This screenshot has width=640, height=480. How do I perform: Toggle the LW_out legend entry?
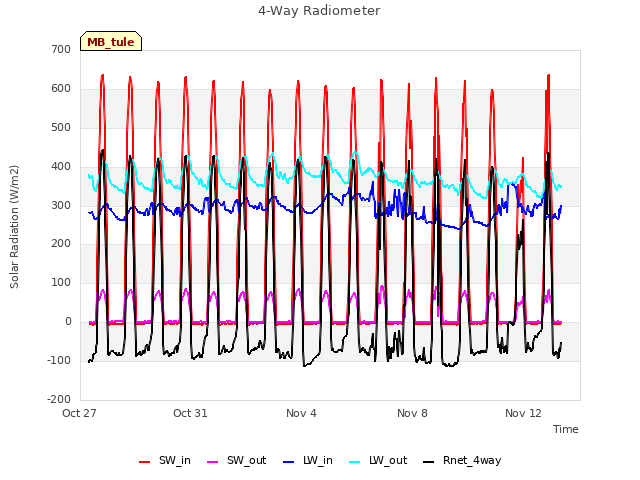pos(378,460)
